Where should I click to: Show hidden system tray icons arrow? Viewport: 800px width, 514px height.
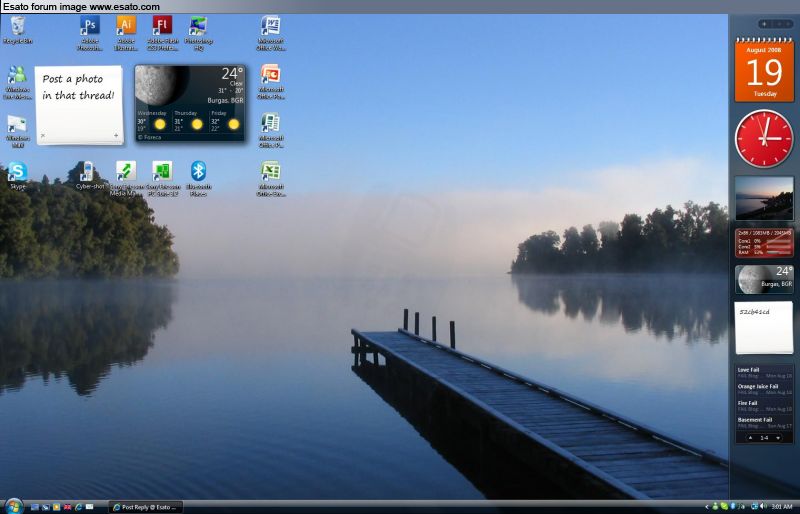[x=707, y=507]
